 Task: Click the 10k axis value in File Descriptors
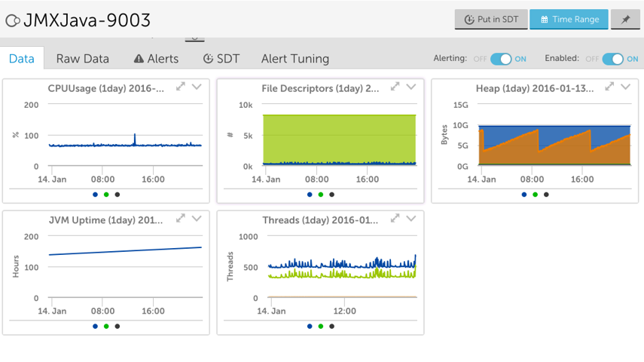click(246, 106)
